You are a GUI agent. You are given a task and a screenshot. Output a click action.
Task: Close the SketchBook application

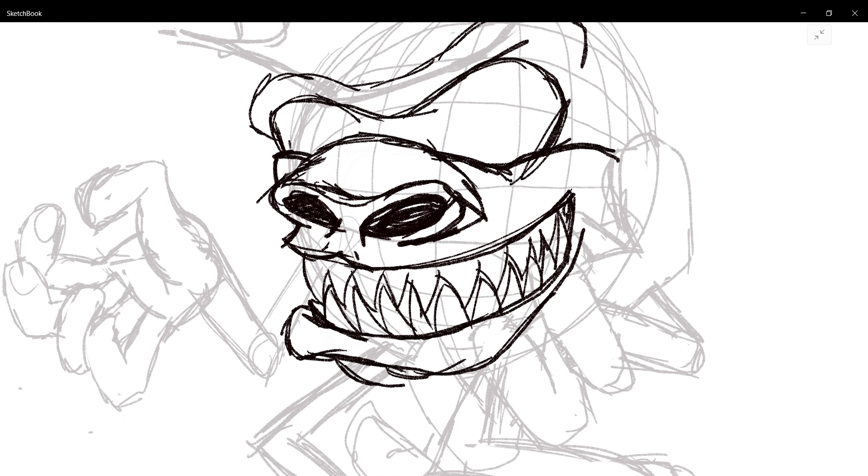click(854, 13)
